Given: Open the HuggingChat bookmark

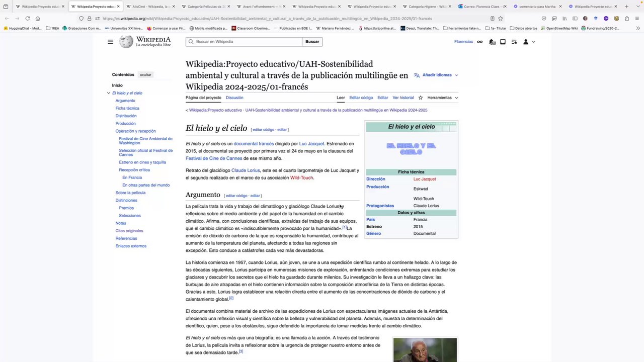Looking at the screenshot, I should (23, 28).
